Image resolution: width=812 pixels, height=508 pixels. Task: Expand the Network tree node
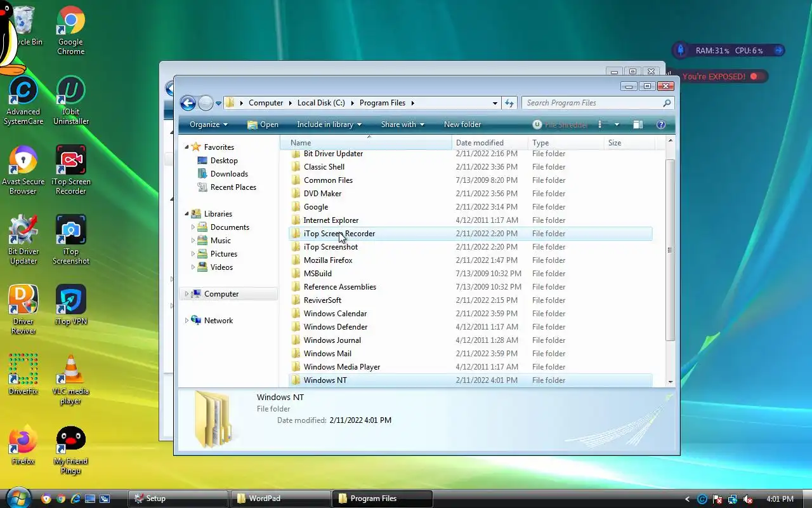click(x=187, y=321)
